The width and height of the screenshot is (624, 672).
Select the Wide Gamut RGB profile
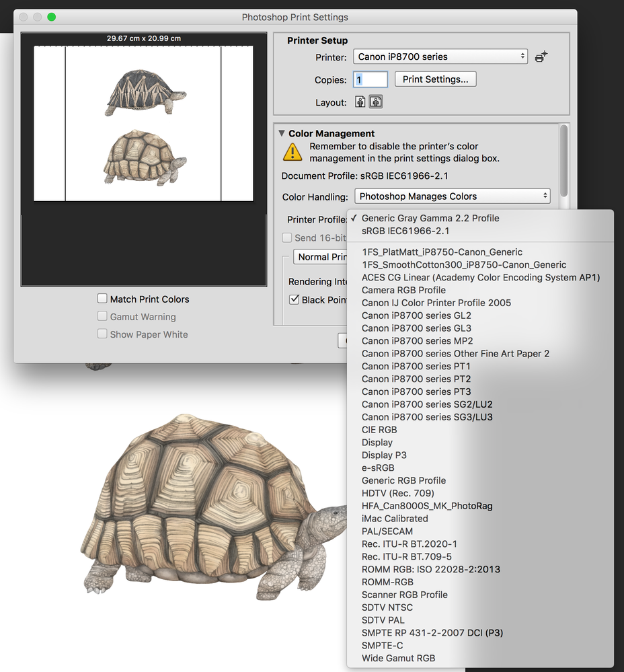399,658
